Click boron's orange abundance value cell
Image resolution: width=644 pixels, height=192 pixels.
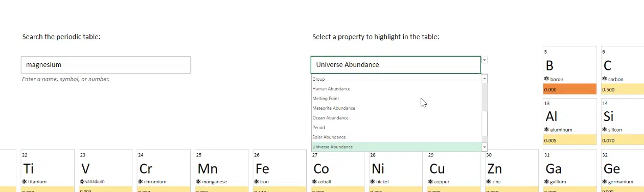[x=570, y=89]
